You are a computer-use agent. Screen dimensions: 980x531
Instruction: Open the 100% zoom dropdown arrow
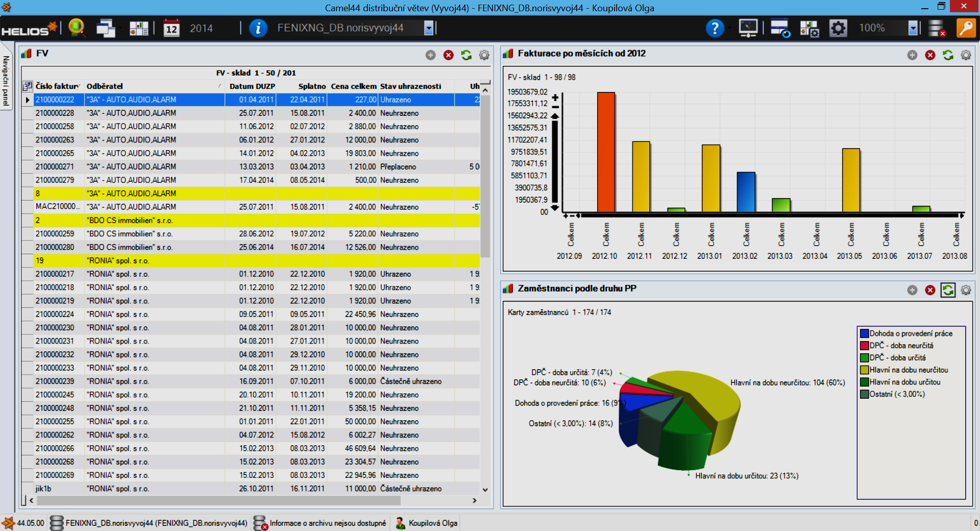point(913,28)
